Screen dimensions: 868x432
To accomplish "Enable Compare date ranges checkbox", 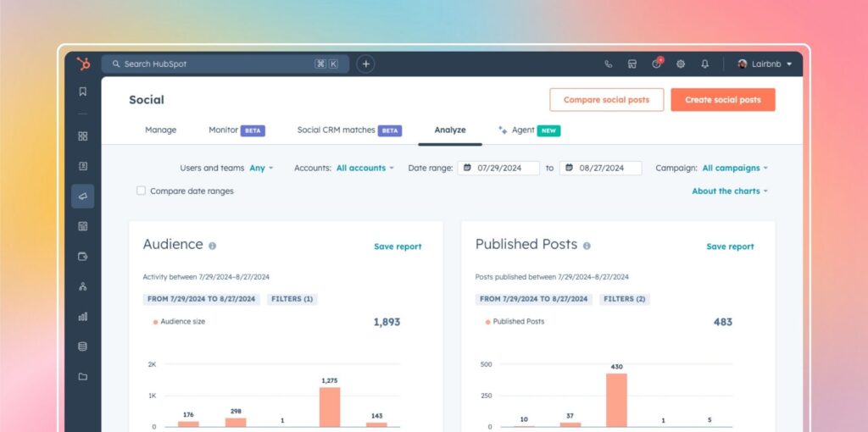I will click(142, 191).
